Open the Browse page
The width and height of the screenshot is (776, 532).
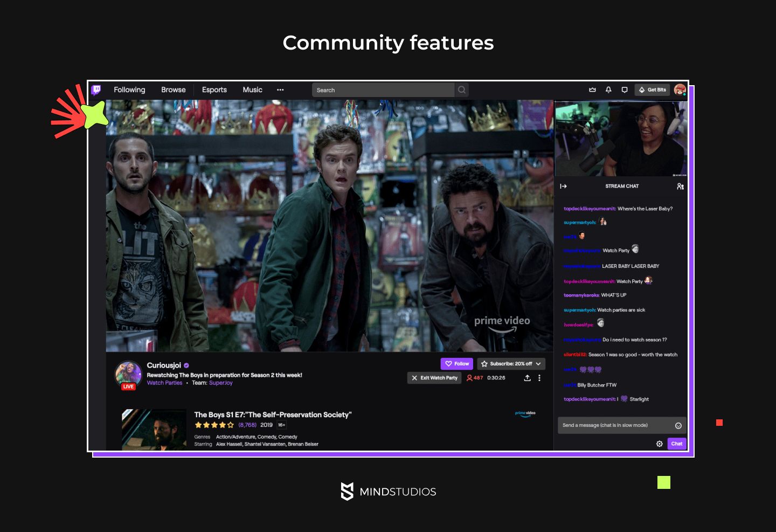(174, 89)
